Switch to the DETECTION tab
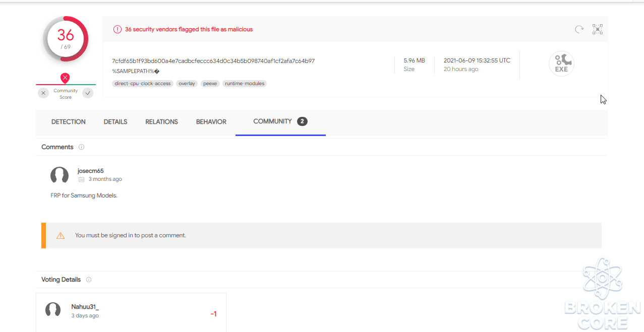Screen dimensions: 644x332 click(69, 122)
